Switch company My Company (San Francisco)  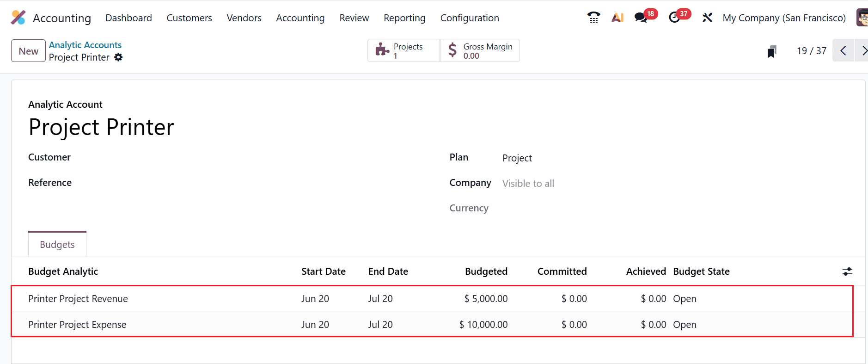coord(784,18)
